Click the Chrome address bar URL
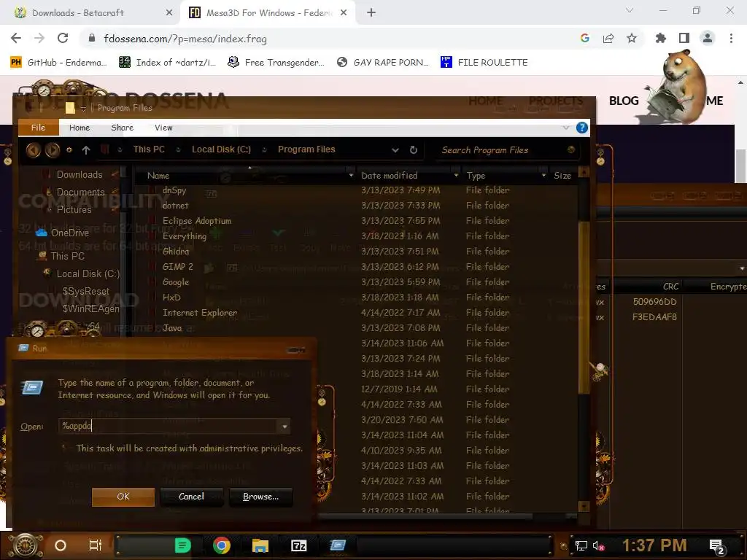Screen dimensions: 747x560 pos(185,39)
